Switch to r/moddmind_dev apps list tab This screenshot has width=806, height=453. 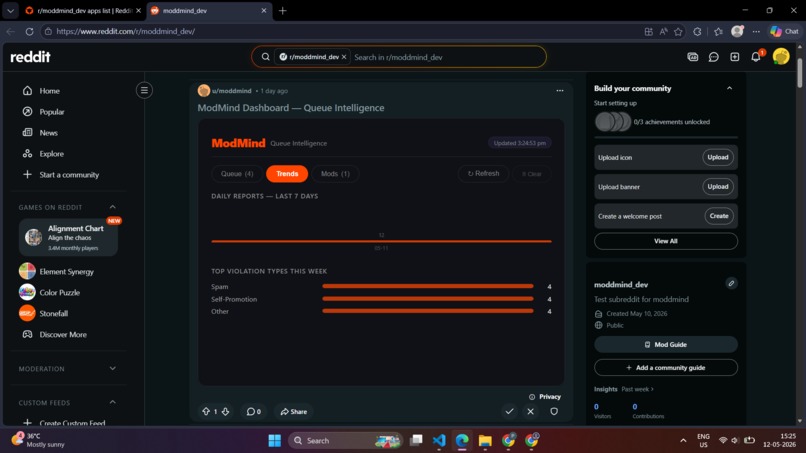click(x=83, y=10)
